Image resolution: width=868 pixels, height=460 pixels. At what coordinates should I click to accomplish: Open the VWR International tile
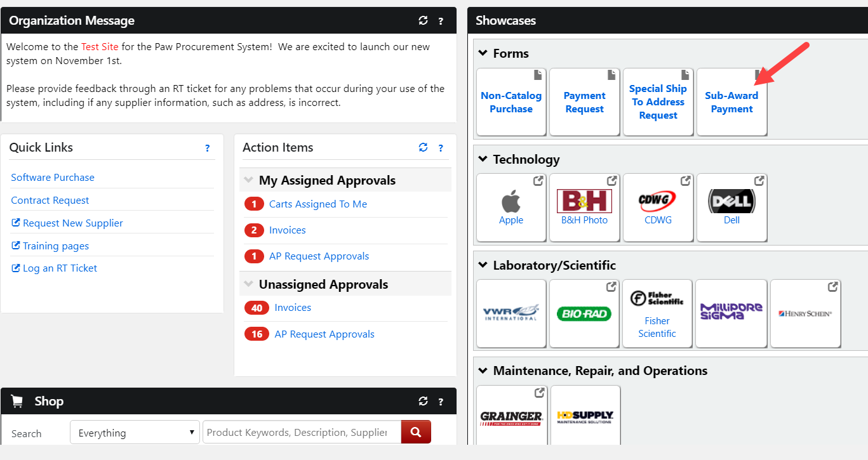(x=511, y=313)
